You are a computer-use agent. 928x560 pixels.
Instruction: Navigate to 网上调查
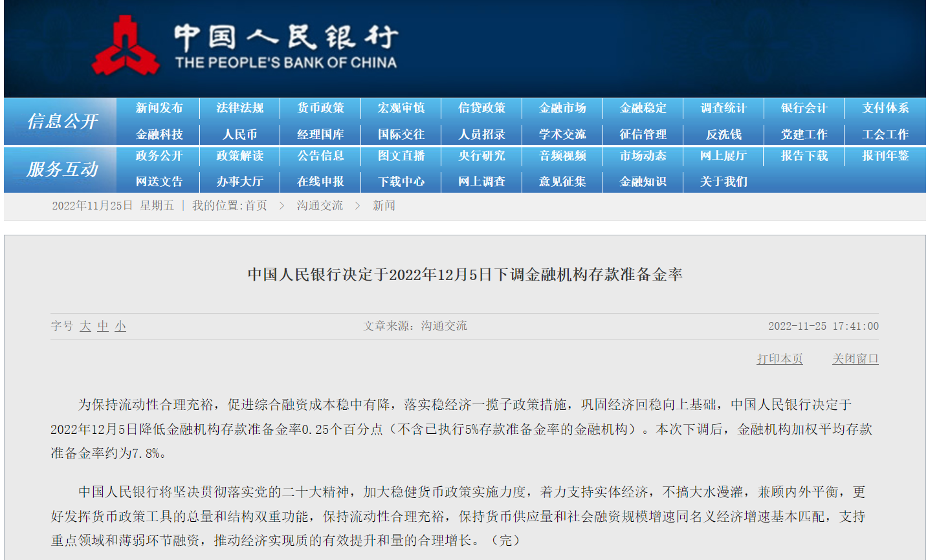pyautogui.click(x=481, y=182)
